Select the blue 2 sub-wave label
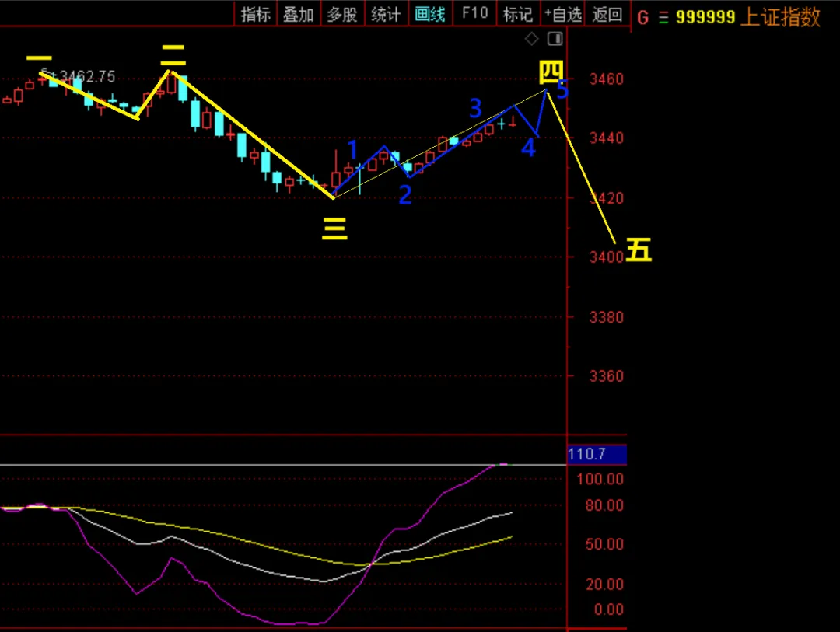Screen dimensions: 840x632 click(x=405, y=195)
